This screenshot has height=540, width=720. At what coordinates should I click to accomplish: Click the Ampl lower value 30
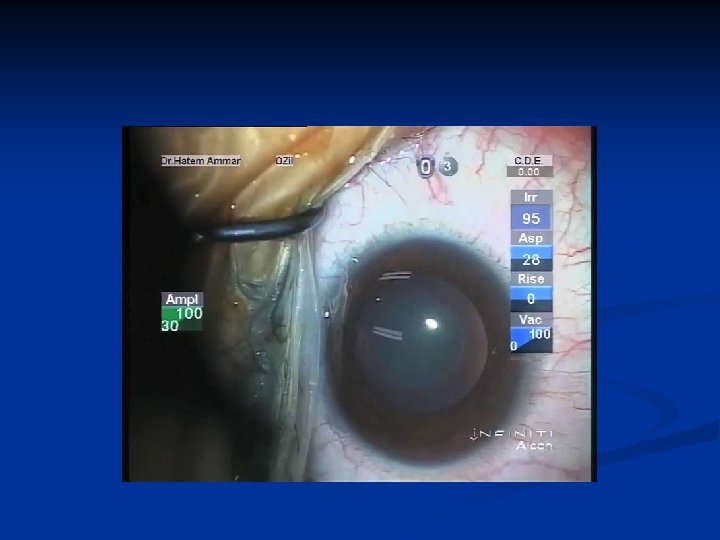click(170, 326)
